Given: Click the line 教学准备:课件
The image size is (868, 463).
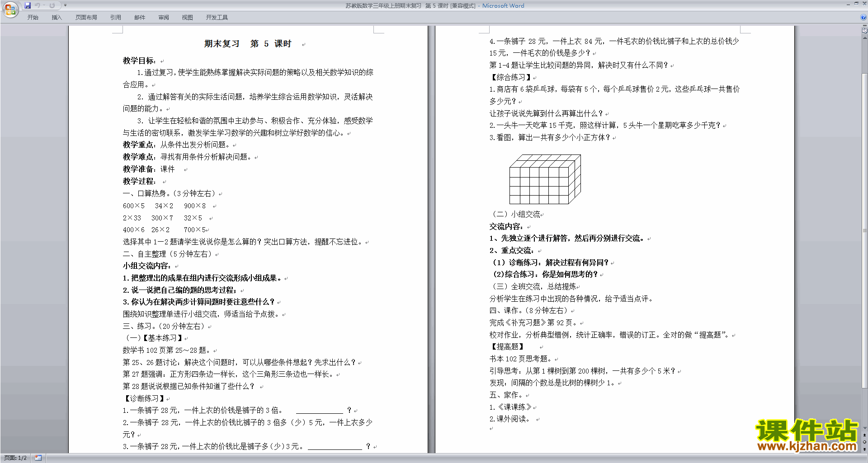Looking at the screenshot, I should pyautogui.click(x=149, y=169).
